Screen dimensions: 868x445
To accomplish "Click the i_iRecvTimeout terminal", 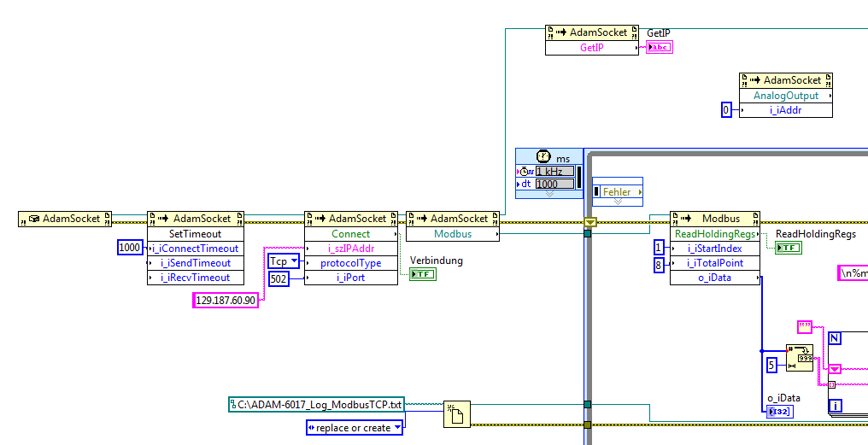I will [x=196, y=278].
